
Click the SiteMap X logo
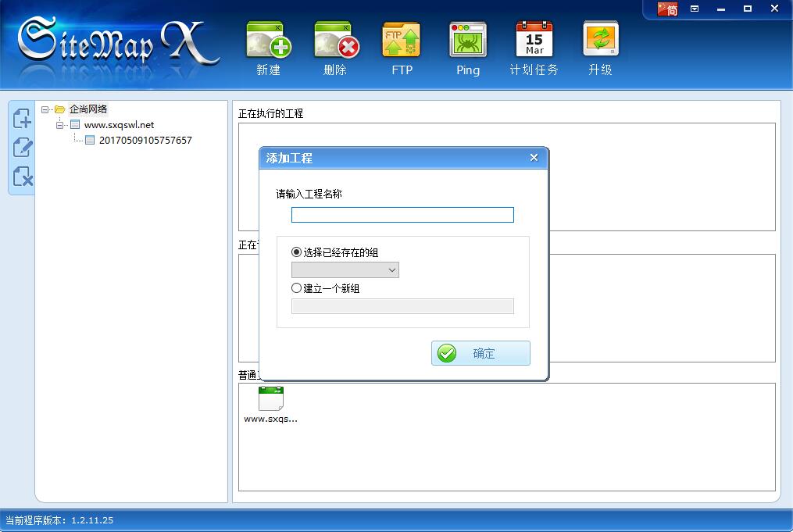coord(119,43)
